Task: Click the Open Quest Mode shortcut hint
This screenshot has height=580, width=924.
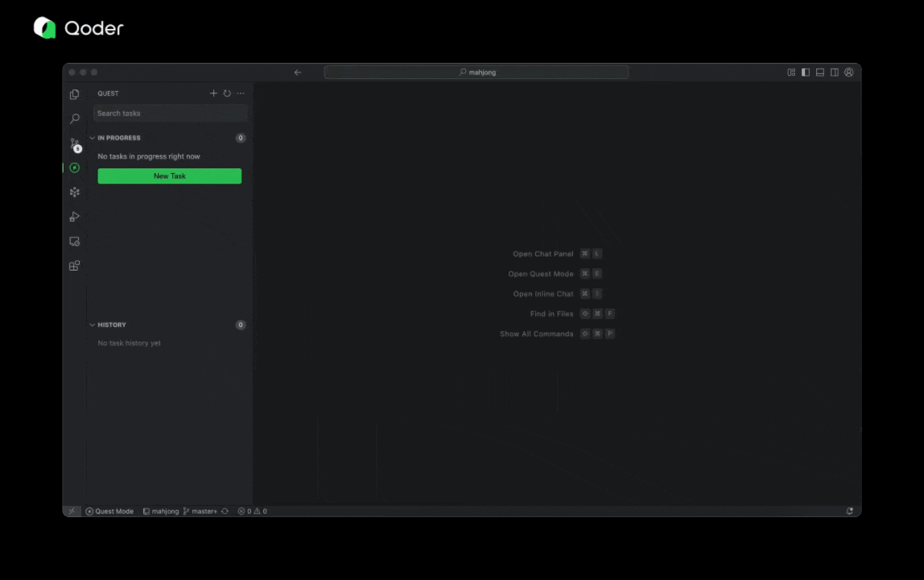Action: tap(555, 274)
